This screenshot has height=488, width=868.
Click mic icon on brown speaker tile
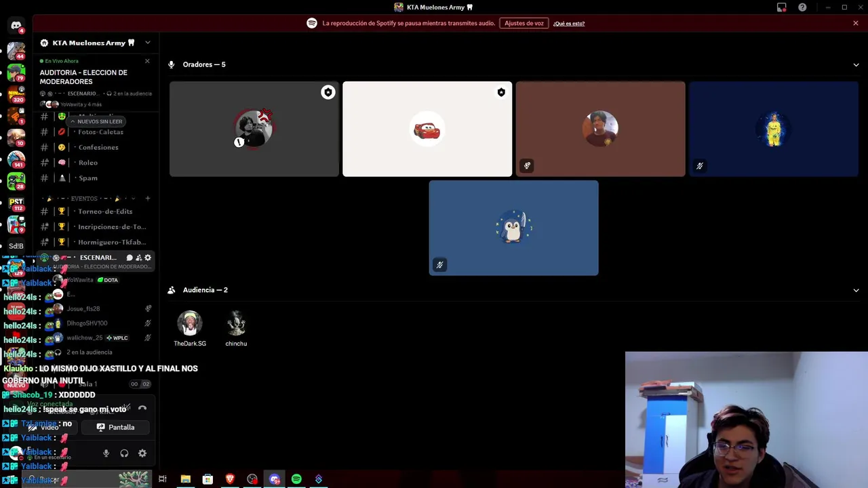point(527,165)
